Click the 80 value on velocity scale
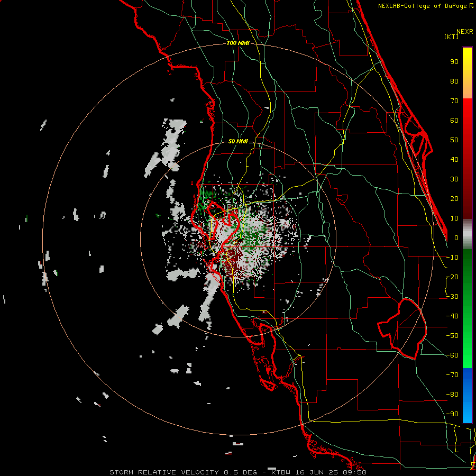 coord(454,81)
